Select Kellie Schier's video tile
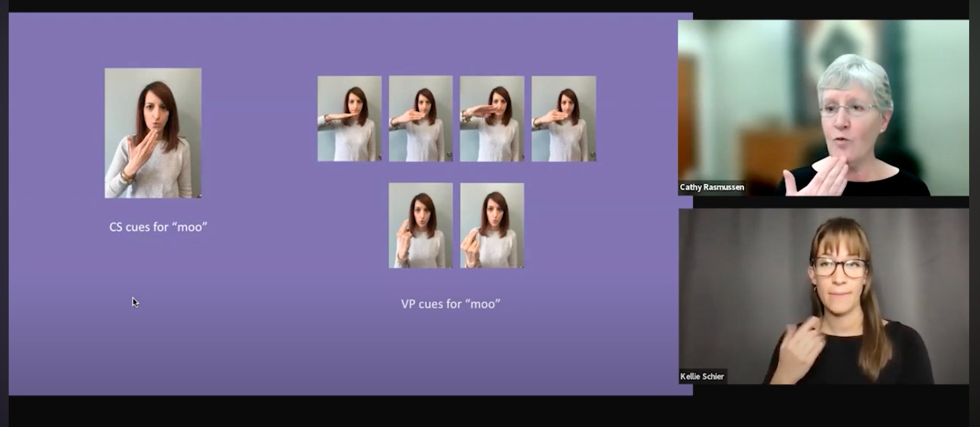Viewport: 980px width, 427px height. click(x=824, y=297)
